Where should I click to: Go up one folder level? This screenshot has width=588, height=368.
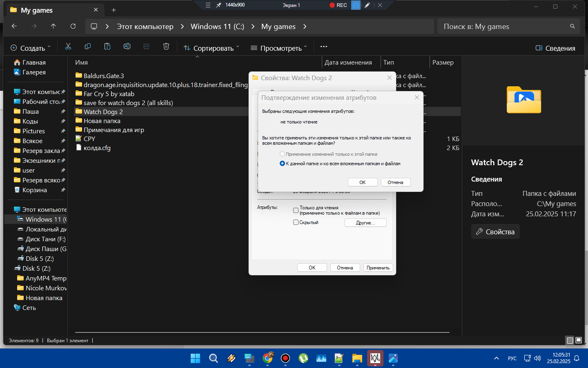point(53,26)
